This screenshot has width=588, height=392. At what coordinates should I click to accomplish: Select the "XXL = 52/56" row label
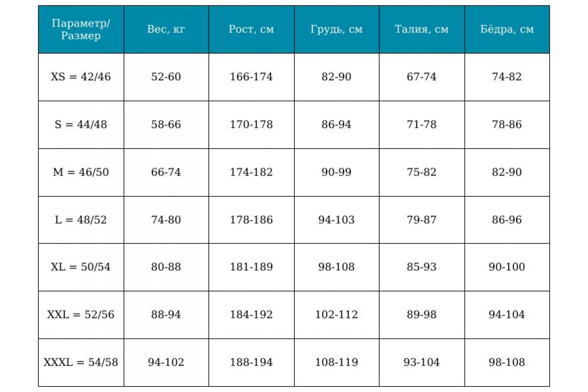(x=81, y=315)
